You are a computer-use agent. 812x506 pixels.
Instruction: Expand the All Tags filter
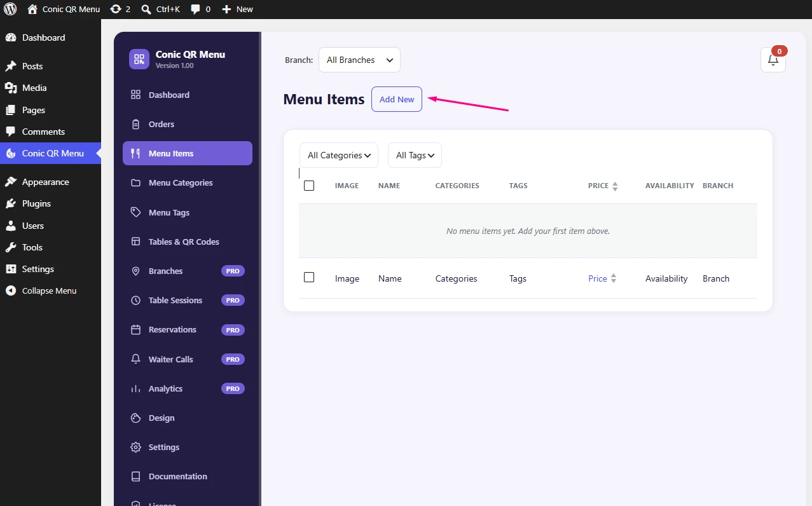point(415,155)
